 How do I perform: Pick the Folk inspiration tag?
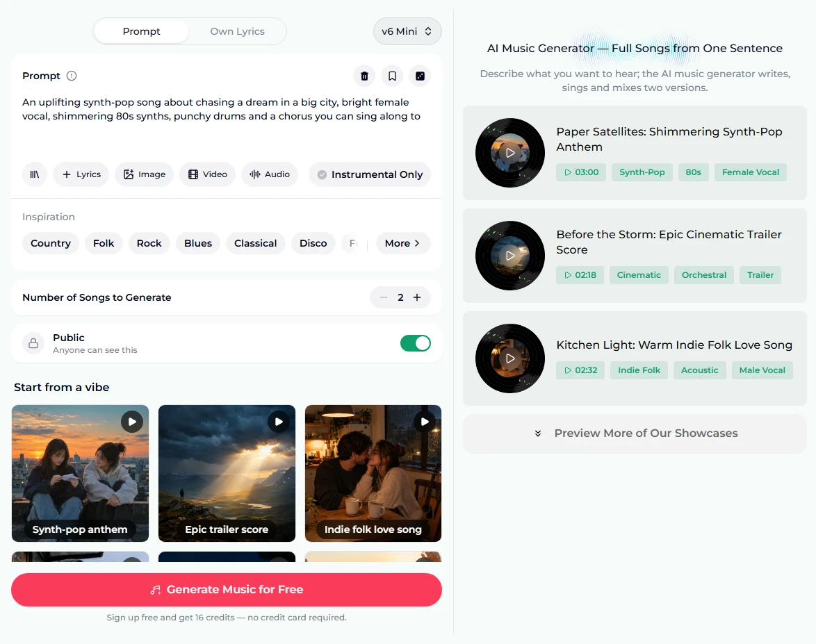104,243
